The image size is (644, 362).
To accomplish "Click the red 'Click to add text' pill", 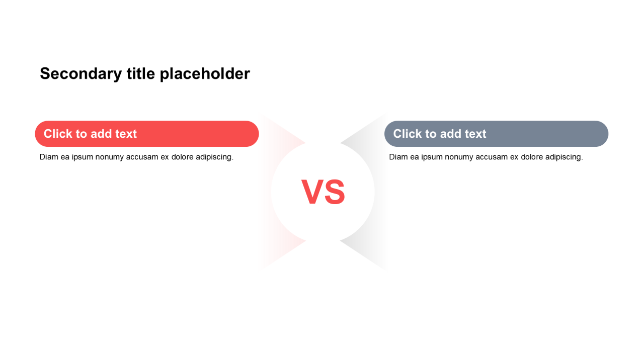I will point(147,134).
